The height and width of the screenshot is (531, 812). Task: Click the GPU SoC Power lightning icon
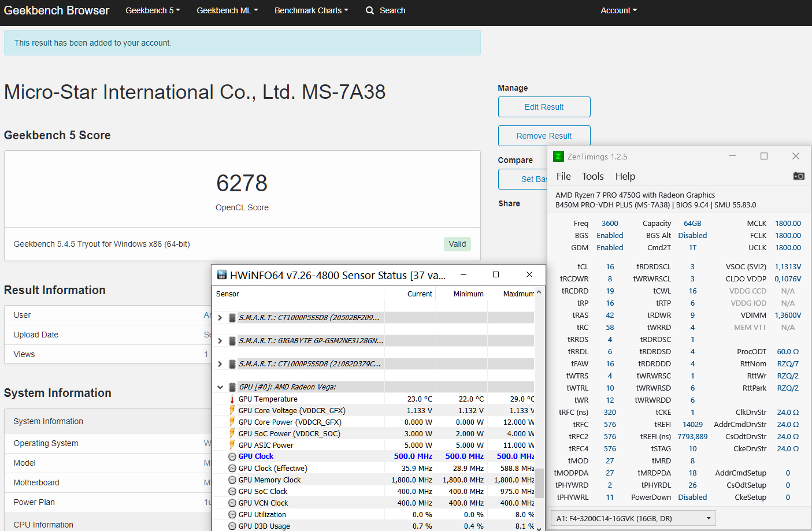[x=232, y=433]
